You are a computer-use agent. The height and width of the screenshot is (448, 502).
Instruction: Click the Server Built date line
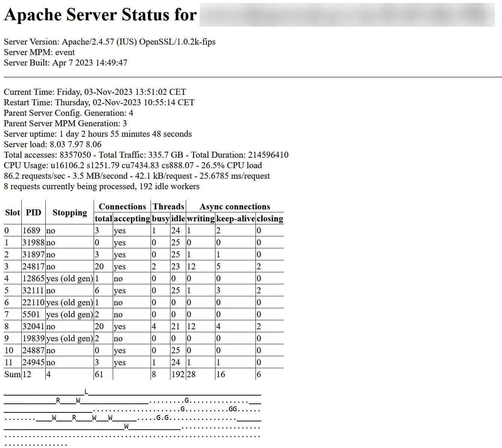pyautogui.click(x=65, y=63)
